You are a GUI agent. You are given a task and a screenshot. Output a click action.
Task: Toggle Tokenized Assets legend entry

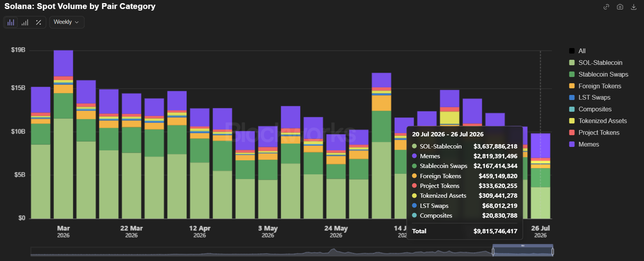598,121
